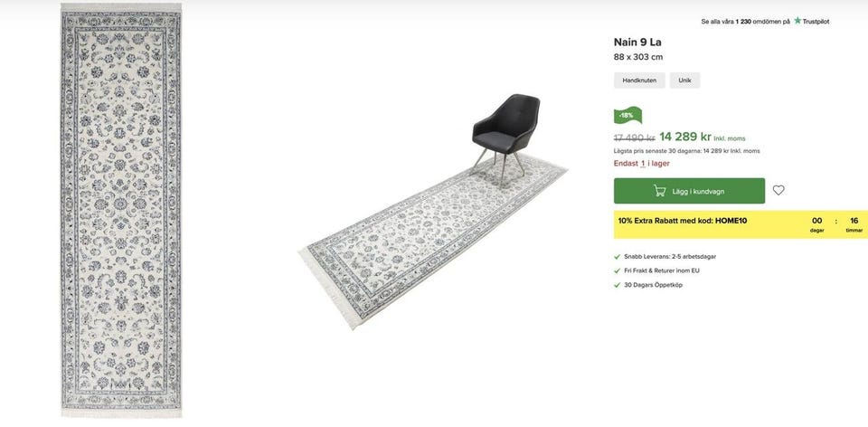Click the shopping cart icon in button
868x427 pixels.
(659, 191)
